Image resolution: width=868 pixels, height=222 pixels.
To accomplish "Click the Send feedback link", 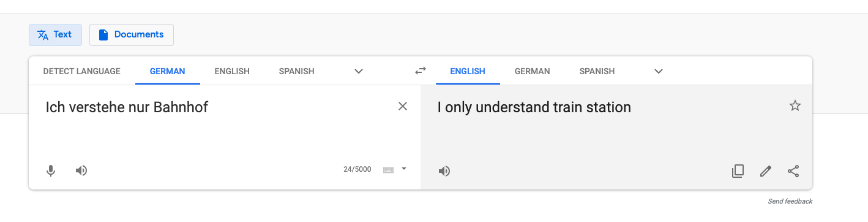I will (790, 201).
